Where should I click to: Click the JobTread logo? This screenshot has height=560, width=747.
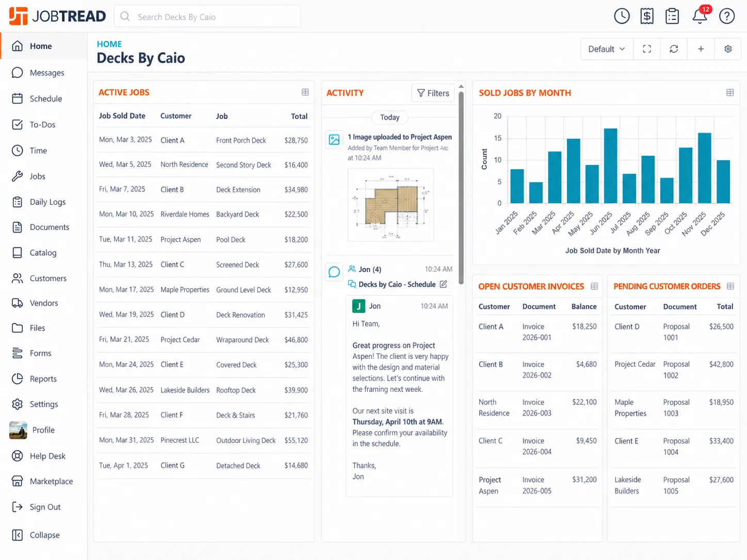click(57, 16)
